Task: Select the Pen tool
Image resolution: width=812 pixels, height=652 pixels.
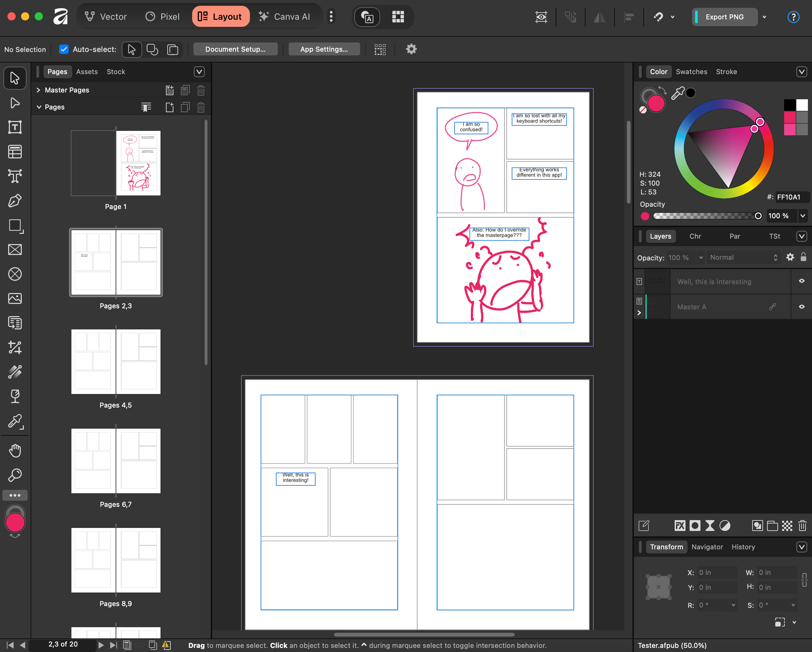Action: 15,201
